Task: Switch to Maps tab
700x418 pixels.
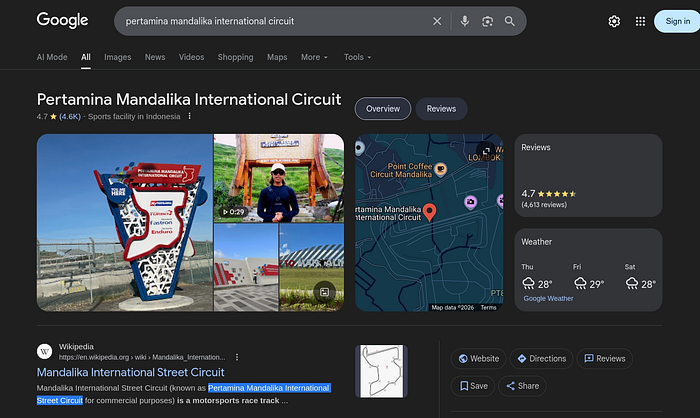Action: point(277,57)
